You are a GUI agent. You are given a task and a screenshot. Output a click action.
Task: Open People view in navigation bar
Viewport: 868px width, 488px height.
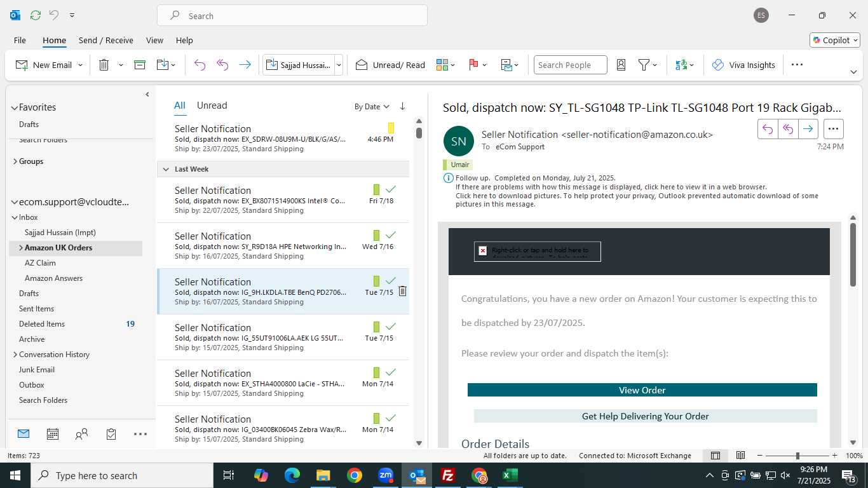pyautogui.click(x=81, y=434)
